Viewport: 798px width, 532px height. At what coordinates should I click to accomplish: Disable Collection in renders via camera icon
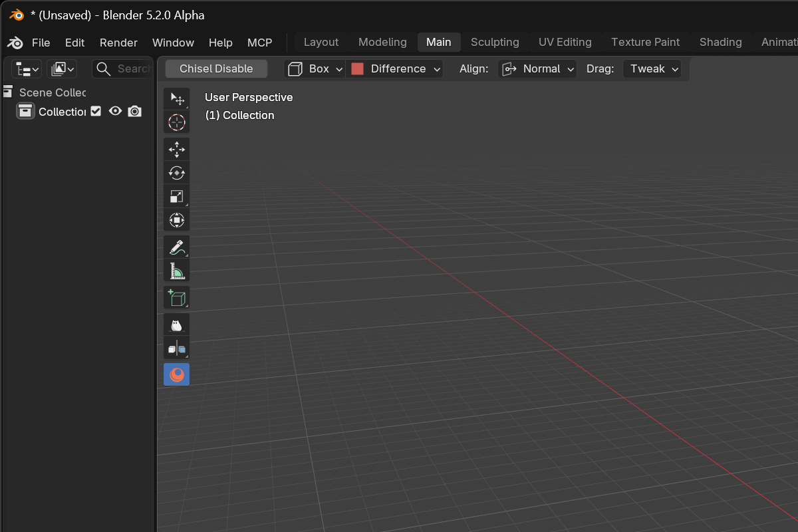[x=135, y=111]
